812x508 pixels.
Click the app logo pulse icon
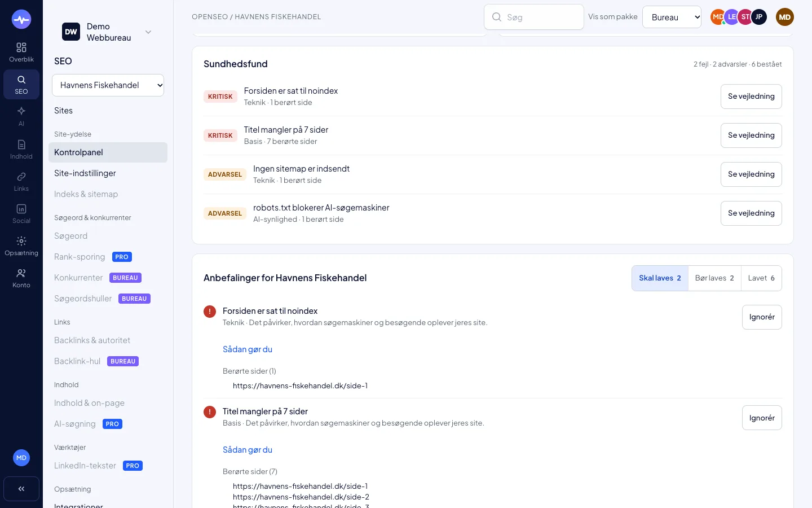21,20
